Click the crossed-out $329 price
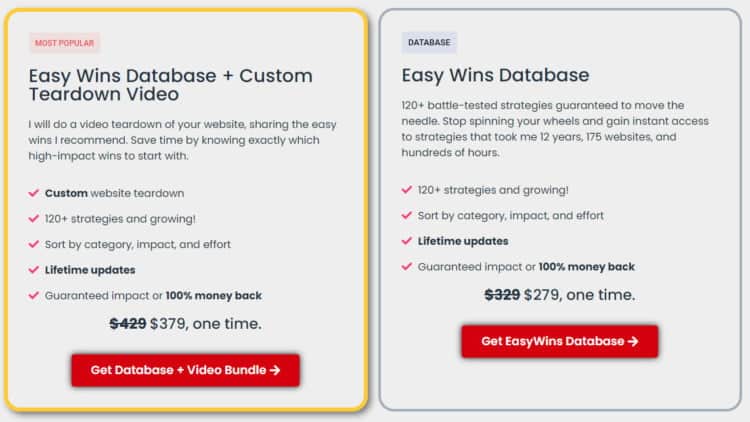Screen dimensions: 750x422 click(x=502, y=295)
